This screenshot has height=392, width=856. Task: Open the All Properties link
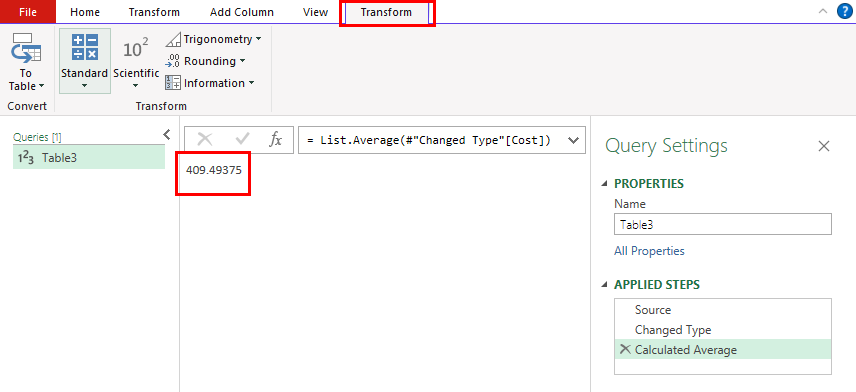tap(649, 251)
